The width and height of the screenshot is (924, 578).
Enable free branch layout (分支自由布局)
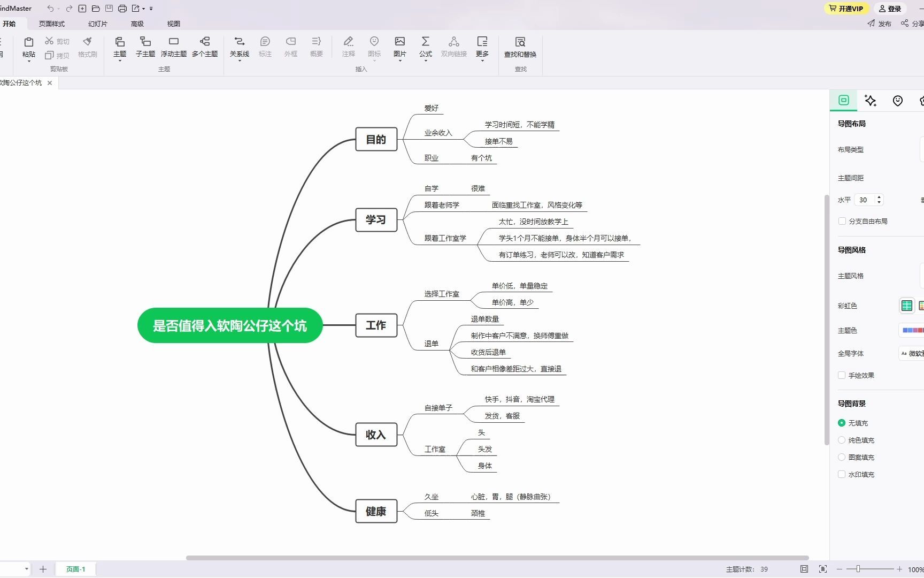click(x=842, y=221)
